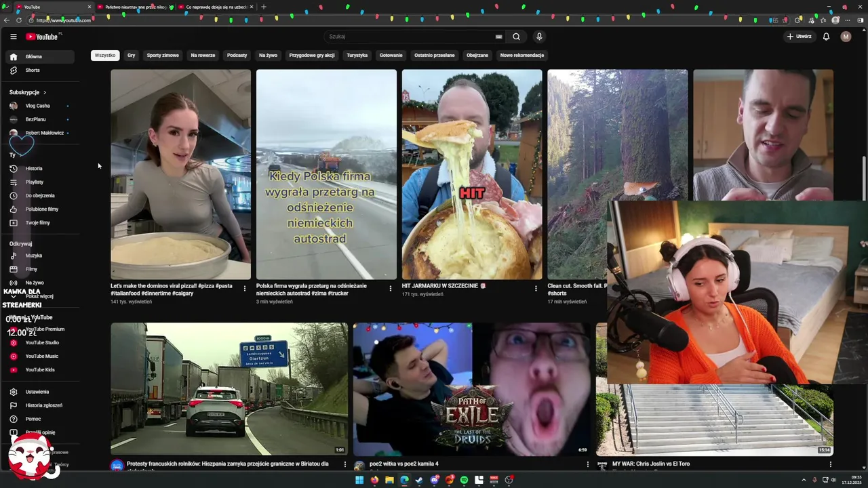
Task: Open Robert Makłowicz subscription channel
Action: coord(39,133)
